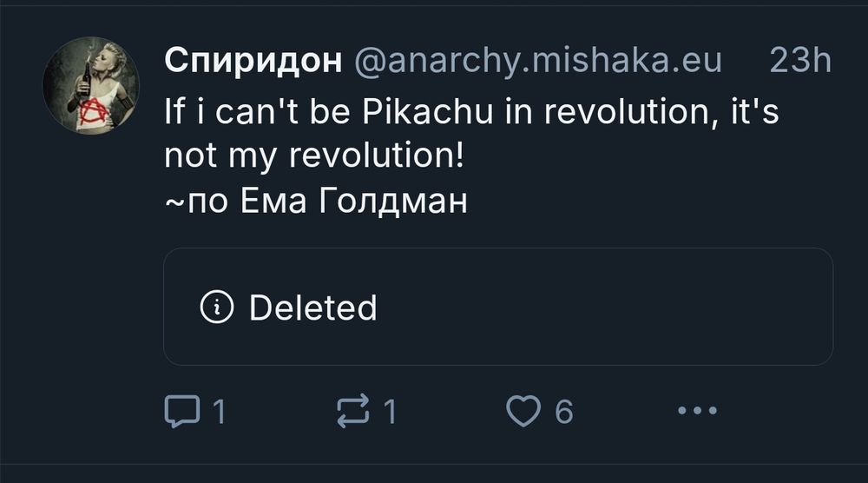Click the word "it's" in the post
The image size is (868, 483).
(753, 111)
